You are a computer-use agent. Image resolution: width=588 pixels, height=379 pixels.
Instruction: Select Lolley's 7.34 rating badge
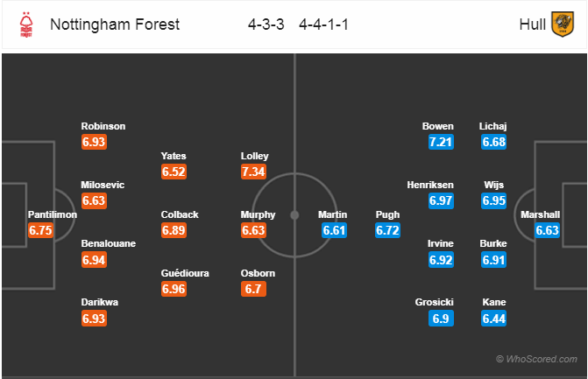coord(253,172)
